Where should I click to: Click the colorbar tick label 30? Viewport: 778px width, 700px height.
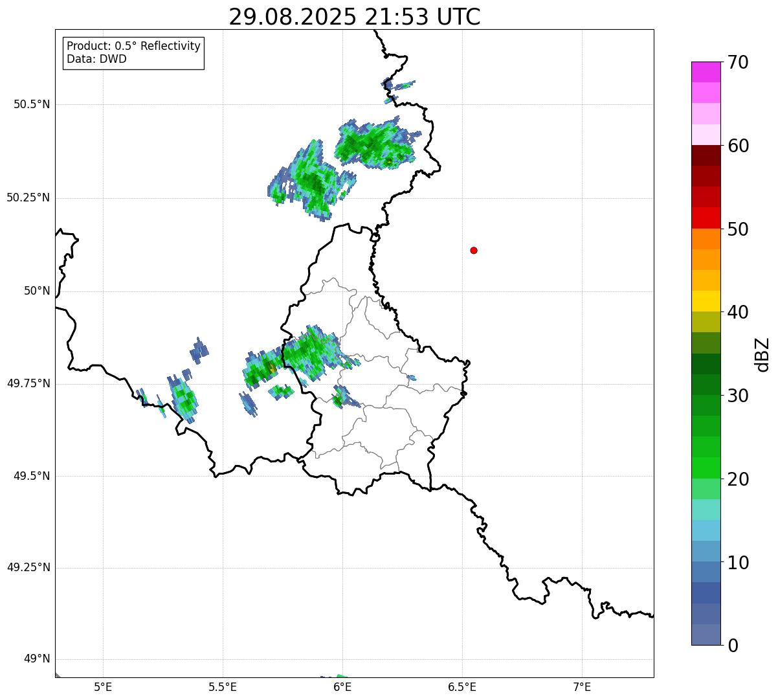738,396
